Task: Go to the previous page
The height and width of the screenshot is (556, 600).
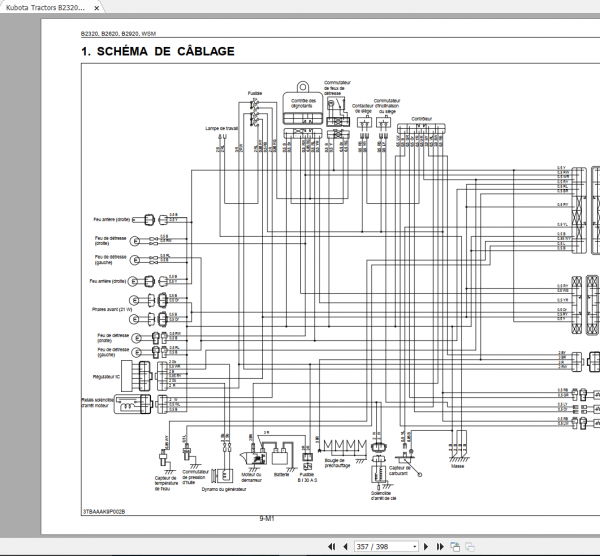Action: coord(346,546)
